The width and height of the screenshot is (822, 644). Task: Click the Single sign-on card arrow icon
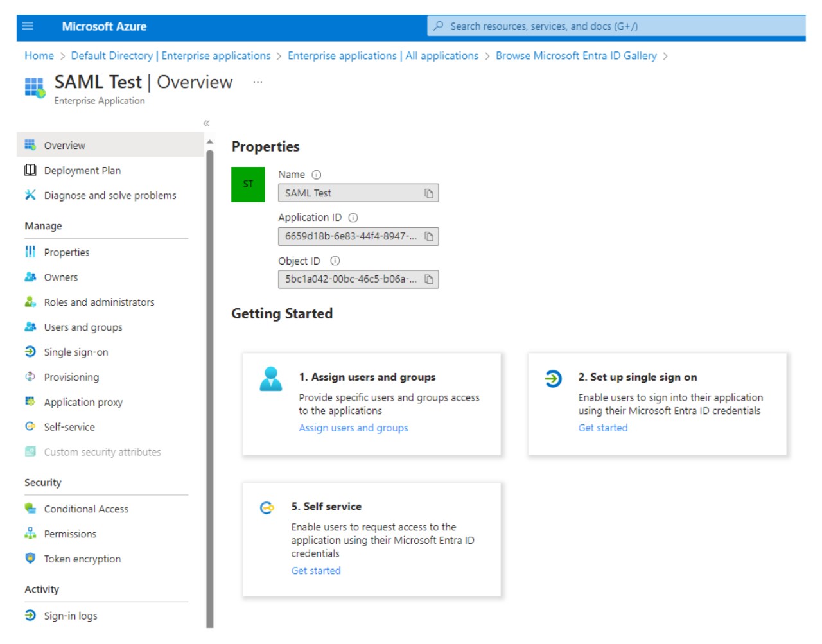pyautogui.click(x=553, y=379)
